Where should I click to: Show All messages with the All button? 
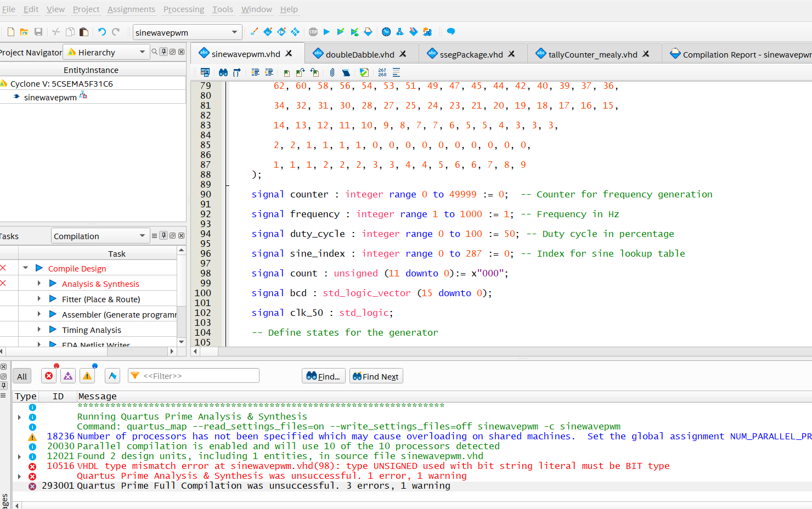22,376
